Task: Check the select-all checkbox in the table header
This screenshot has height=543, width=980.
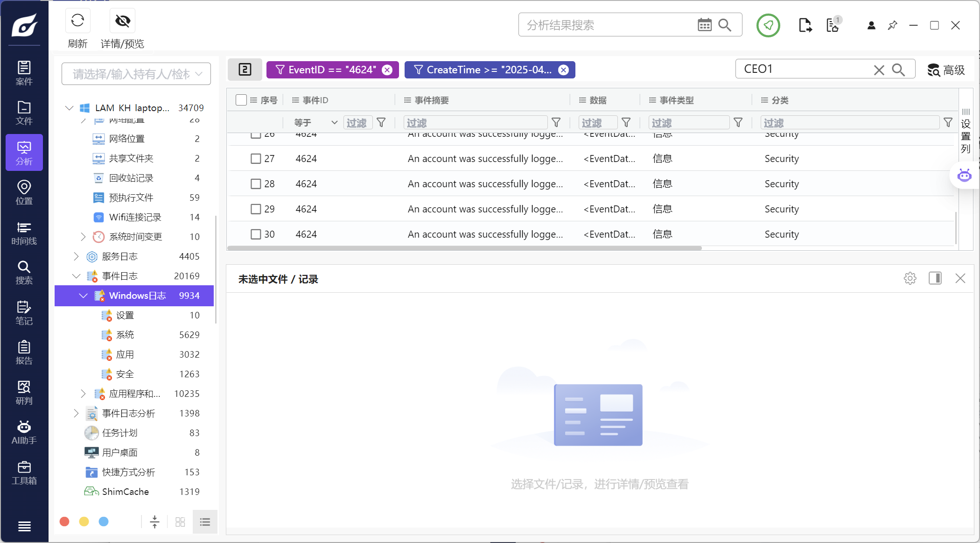Action: click(x=241, y=100)
